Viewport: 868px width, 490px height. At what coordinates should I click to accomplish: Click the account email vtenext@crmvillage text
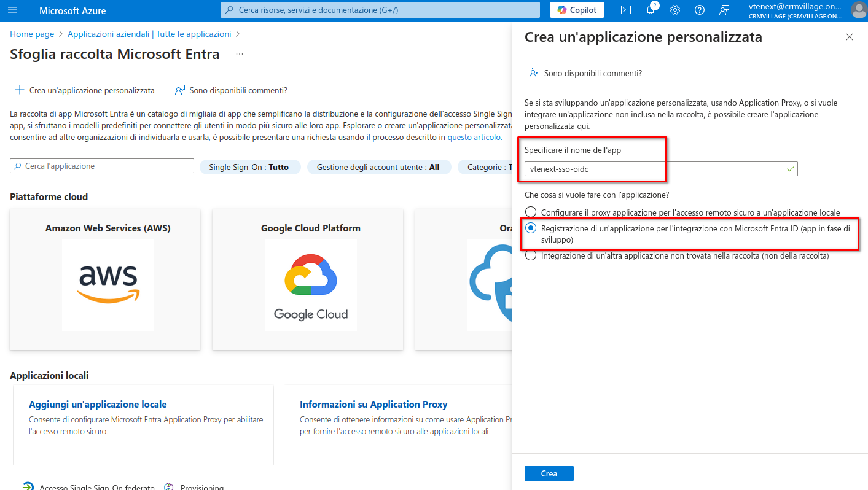[x=796, y=6]
